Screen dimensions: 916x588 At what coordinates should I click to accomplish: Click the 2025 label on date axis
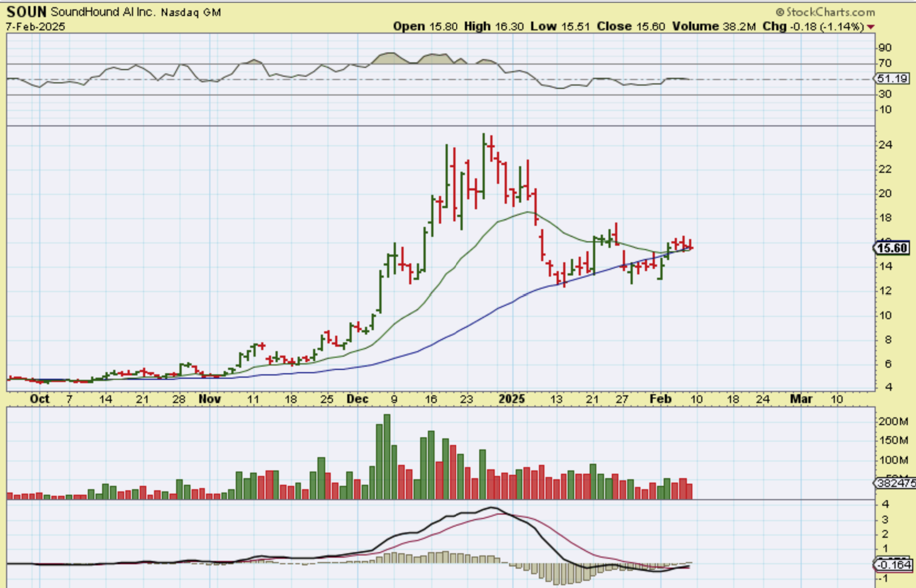click(511, 399)
